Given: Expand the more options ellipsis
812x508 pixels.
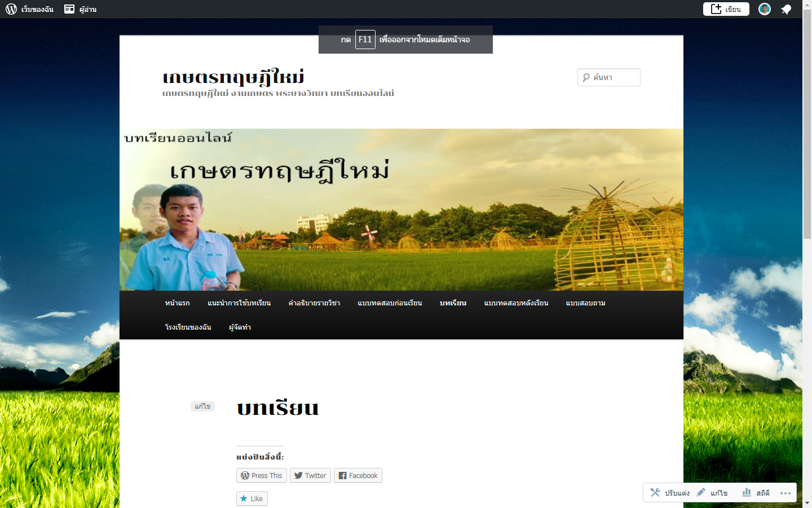Looking at the screenshot, I should tap(785, 493).
